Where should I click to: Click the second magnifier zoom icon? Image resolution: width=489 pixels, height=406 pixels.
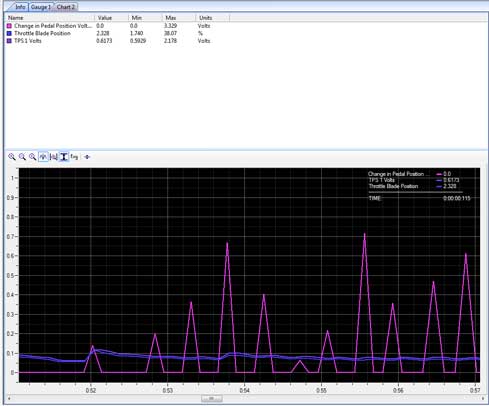tap(22, 157)
